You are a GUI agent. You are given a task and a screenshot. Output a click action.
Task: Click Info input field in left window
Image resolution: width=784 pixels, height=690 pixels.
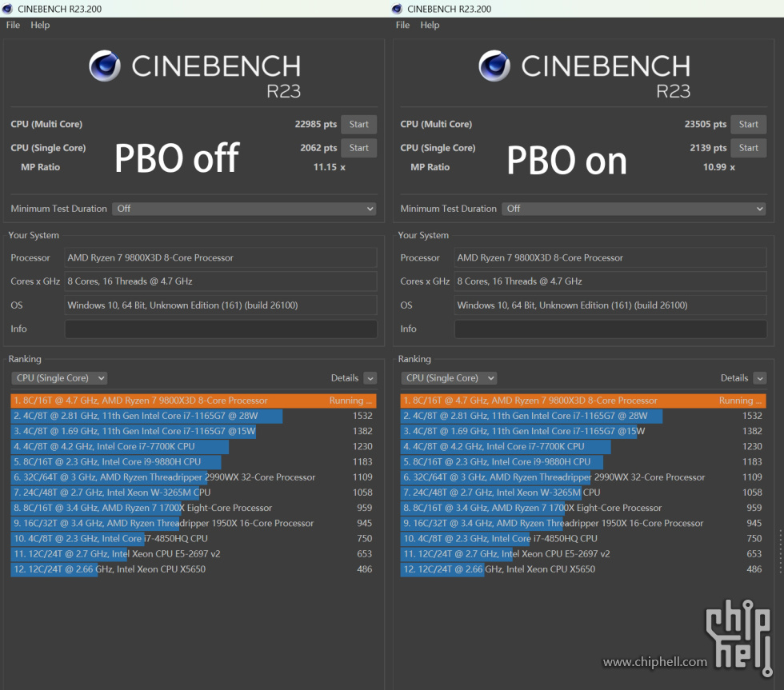[221, 329]
